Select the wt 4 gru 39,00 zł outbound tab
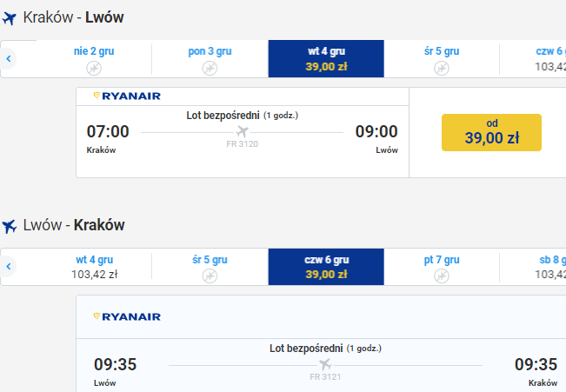This screenshot has width=566, height=392. pyautogui.click(x=326, y=58)
